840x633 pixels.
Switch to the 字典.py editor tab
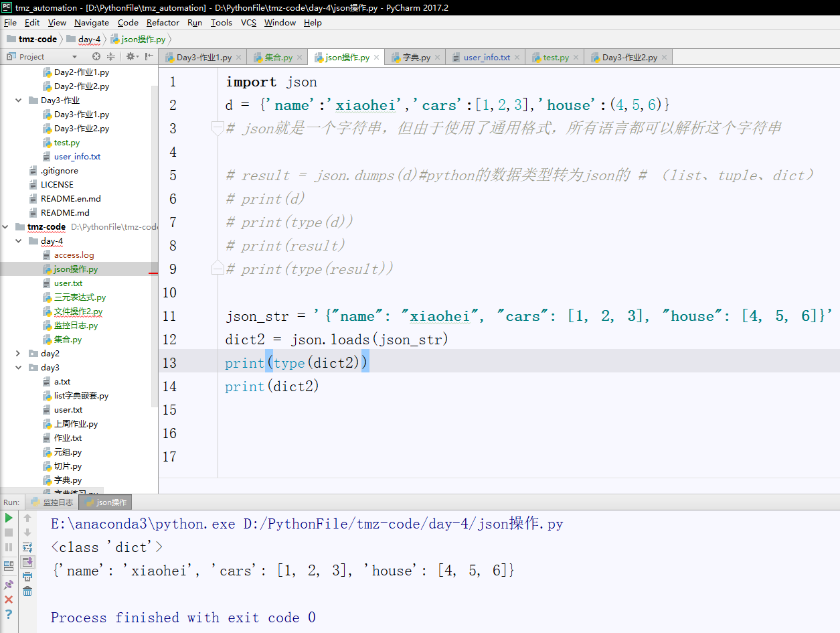coord(416,58)
